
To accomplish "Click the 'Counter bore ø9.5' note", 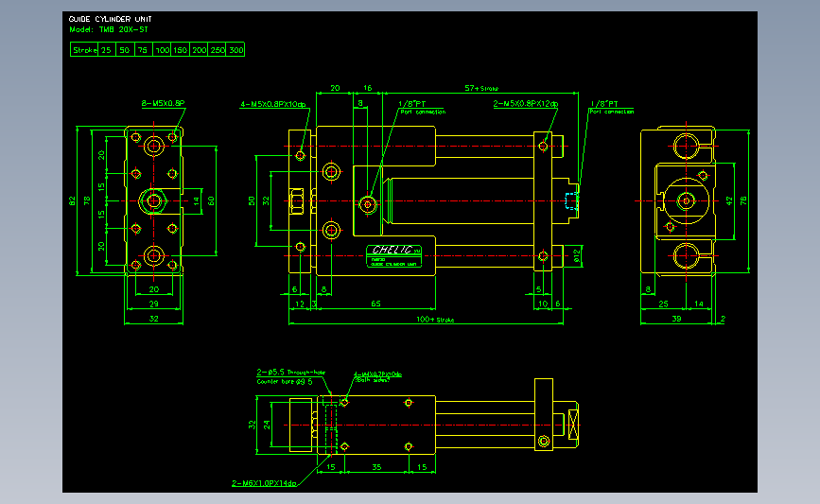I will (x=285, y=382).
